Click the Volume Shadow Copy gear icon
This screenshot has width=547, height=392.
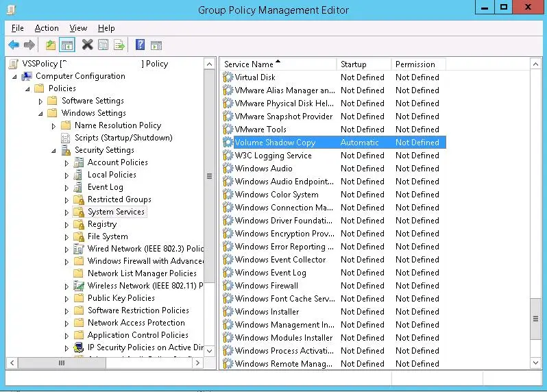click(x=228, y=143)
